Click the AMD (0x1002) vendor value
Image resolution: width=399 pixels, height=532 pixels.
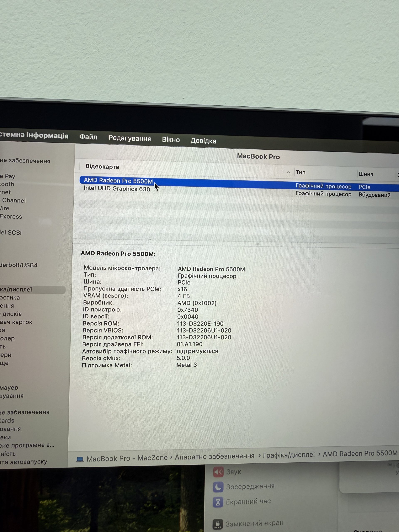(x=197, y=303)
